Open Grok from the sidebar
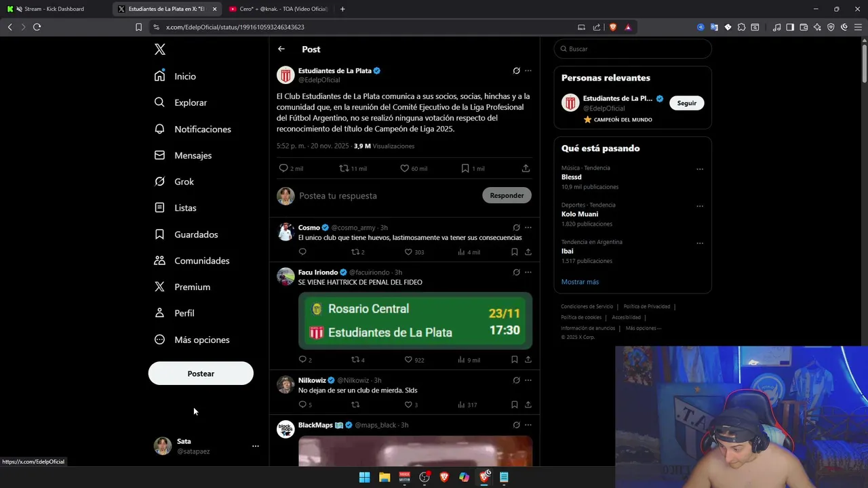 174,182
